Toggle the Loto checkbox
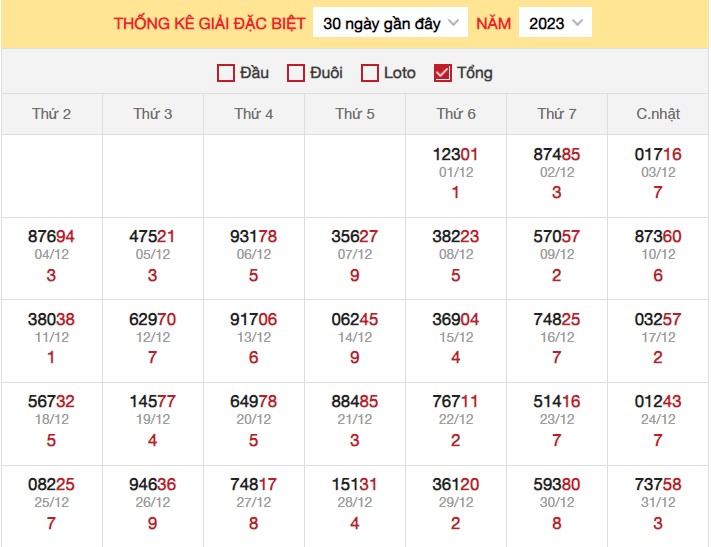Screen dimensions: 711x547 (x=370, y=73)
